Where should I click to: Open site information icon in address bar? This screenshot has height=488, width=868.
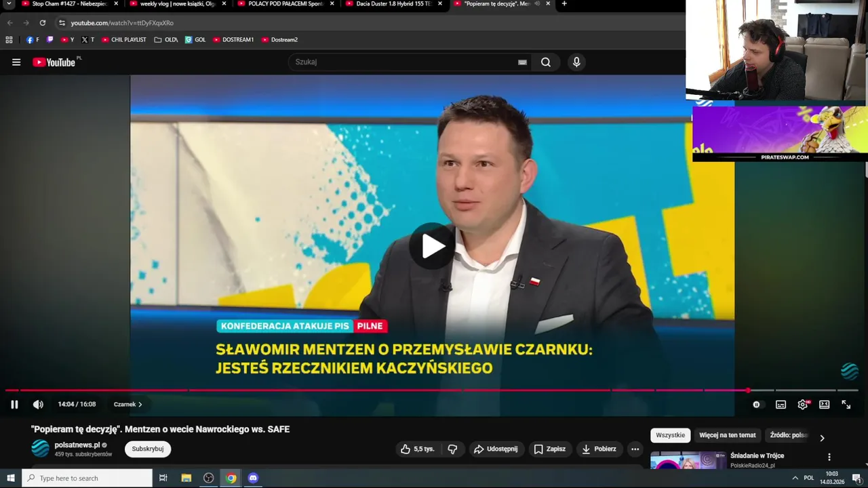(62, 23)
